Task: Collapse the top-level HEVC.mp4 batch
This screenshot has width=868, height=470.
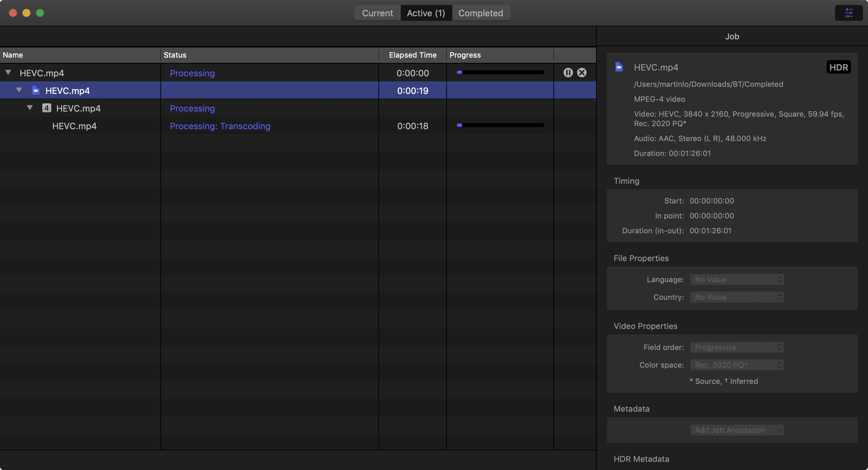Action: [8, 72]
